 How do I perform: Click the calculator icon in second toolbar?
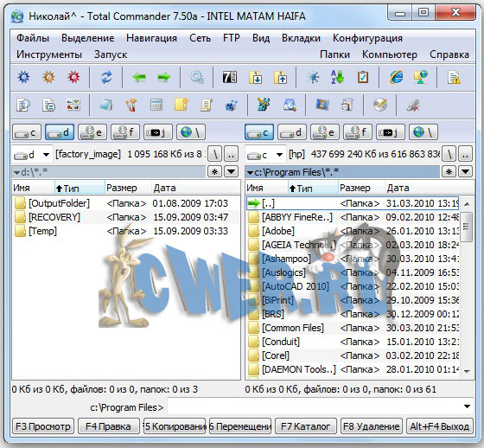point(156,105)
